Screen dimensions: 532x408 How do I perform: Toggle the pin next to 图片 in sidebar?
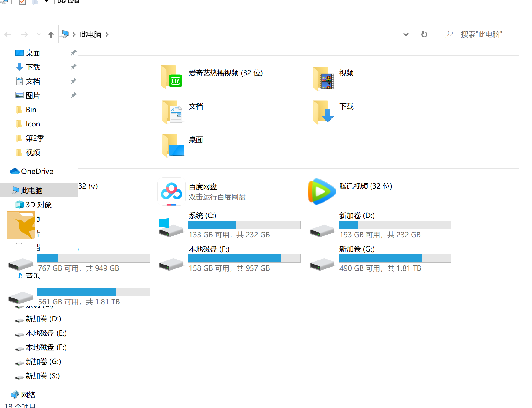73,96
